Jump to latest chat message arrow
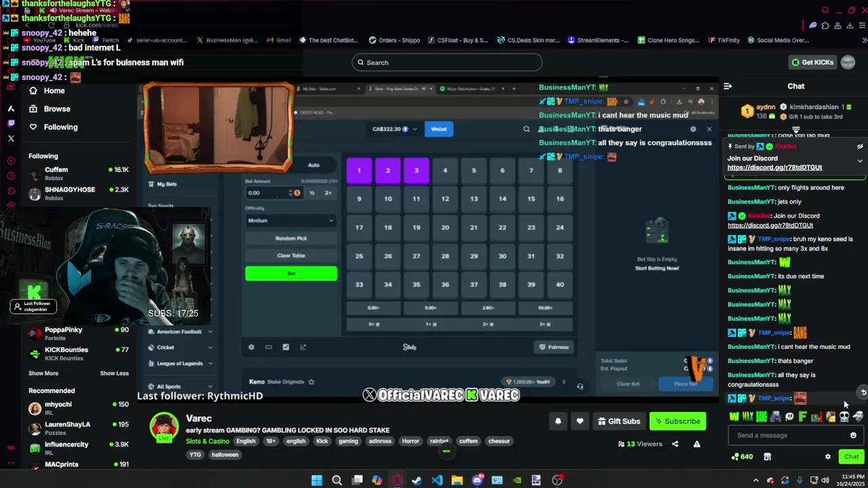The image size is (868, 488). 863,392
